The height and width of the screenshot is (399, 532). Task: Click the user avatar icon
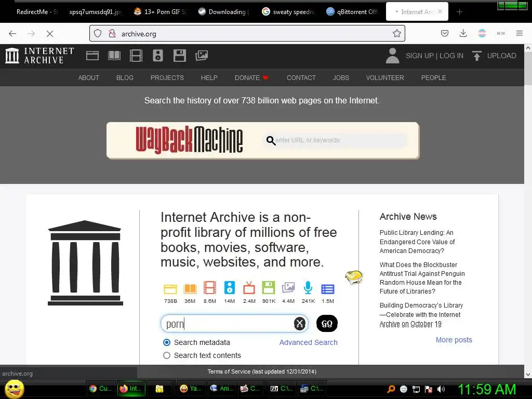393,56
